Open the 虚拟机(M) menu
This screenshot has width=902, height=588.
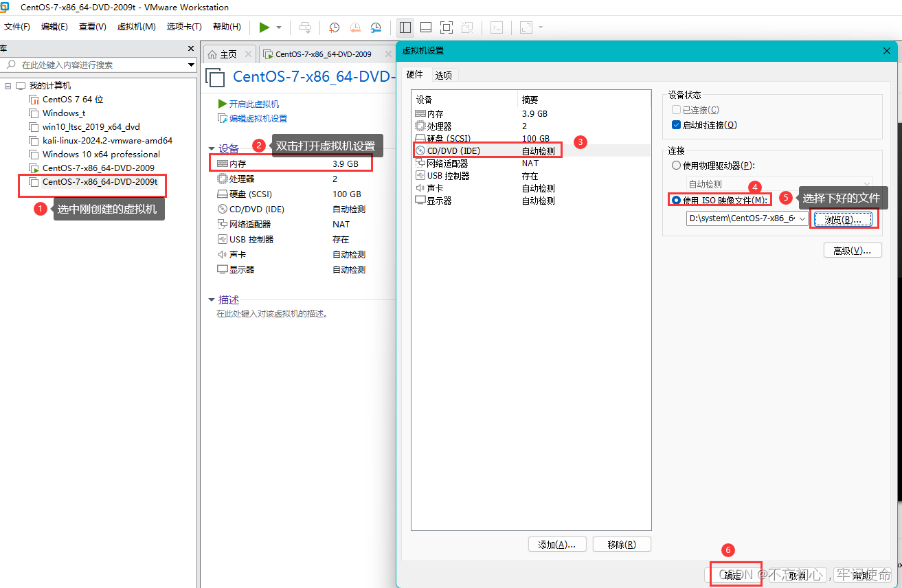tap(136, 27)
